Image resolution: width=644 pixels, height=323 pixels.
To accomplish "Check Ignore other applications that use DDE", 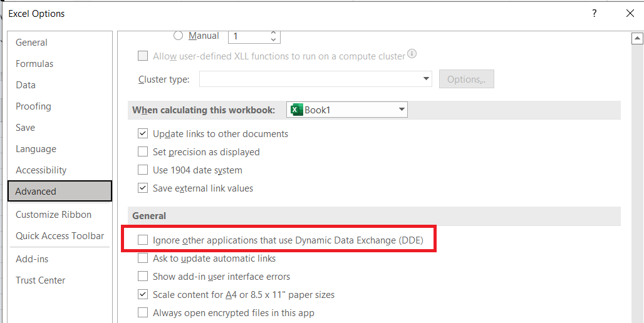I will (142, 240).
